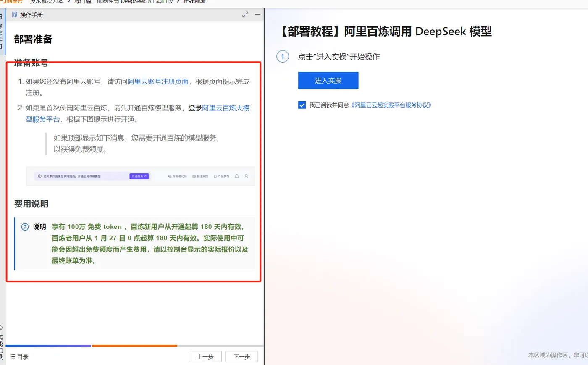Click the quoted note 如果顶部显示如下消息
The width and height of the screenshot is (588, 365).
point(136,144)
